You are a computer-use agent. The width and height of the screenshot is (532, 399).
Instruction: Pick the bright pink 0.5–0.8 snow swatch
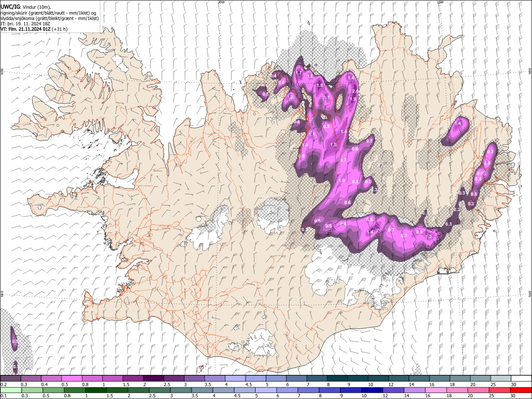71,378
